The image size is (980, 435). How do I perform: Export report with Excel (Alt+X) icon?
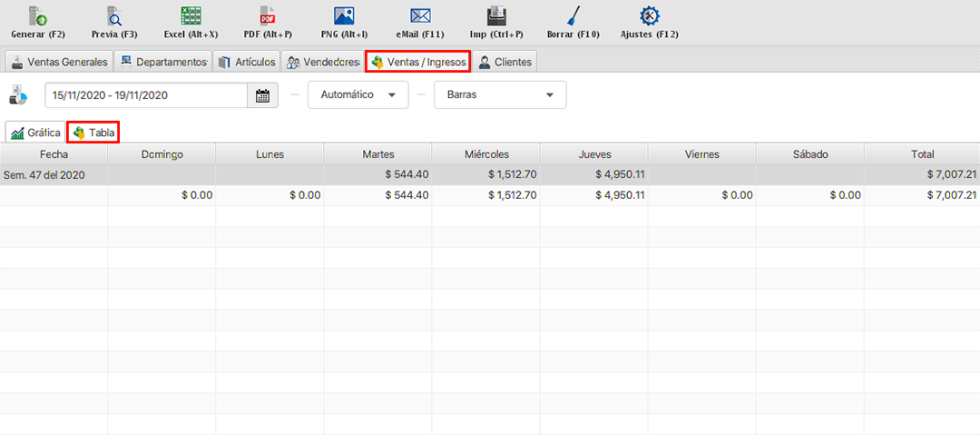click(191, 16)
